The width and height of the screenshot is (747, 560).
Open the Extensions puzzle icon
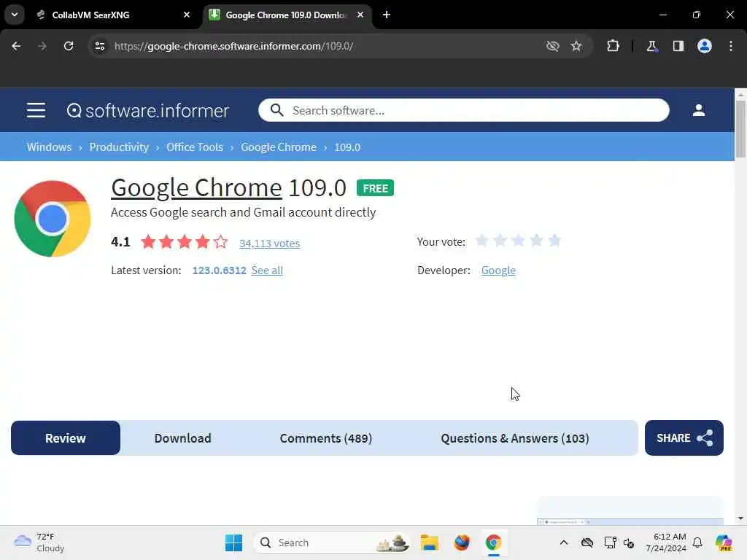613,46
